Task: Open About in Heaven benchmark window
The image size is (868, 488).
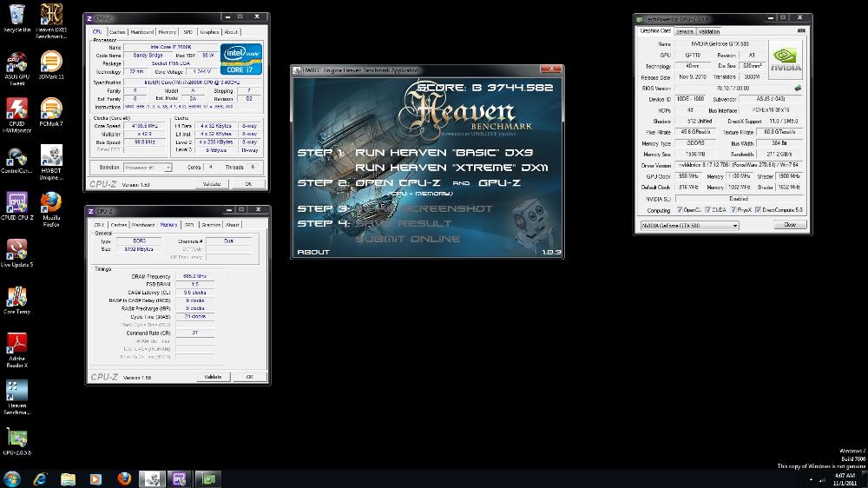Action: (x=313, y=252)
